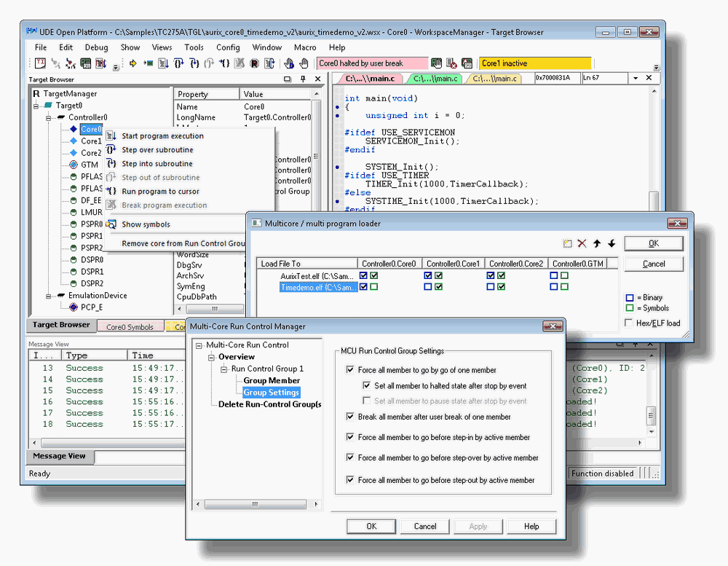Click the move down arrow in program loader
This screenshot has width=728, height=566.
(x=612, y=243)
